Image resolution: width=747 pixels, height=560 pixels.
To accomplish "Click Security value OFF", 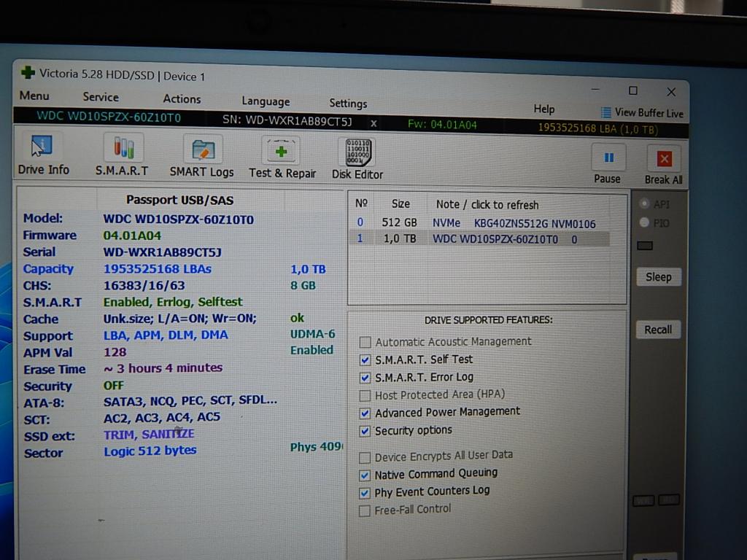I will pos(113,386).
